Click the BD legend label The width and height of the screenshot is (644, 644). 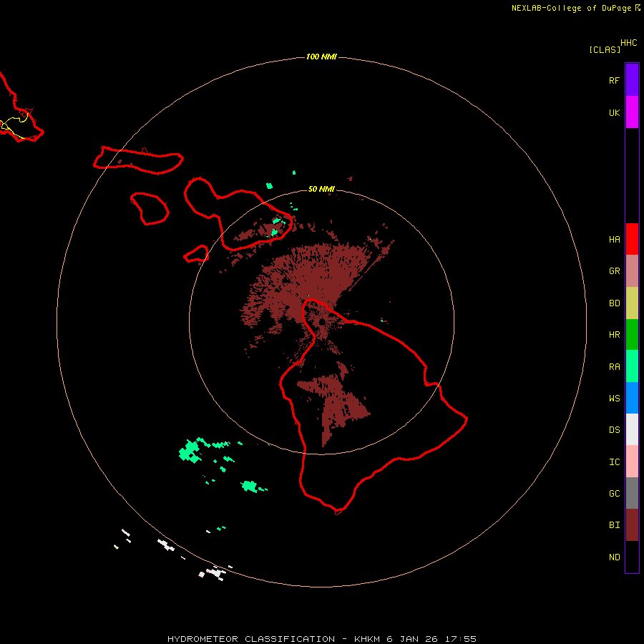pos(614,303)
